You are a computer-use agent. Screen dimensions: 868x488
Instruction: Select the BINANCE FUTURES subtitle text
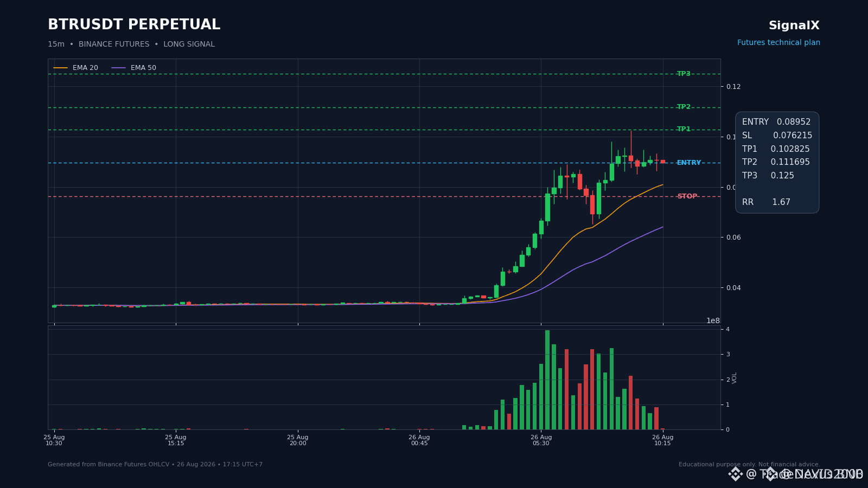point(114,44)
